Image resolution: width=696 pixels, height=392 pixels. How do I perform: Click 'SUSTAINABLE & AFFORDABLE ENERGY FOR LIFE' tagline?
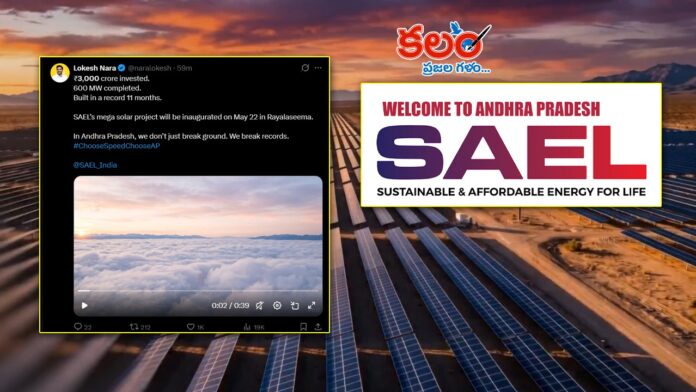coord(511,192)
